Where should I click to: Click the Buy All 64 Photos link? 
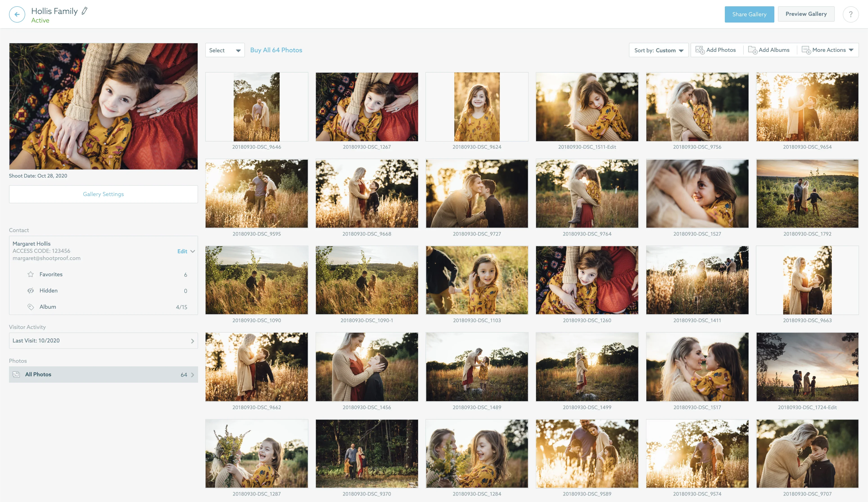point(276,50)
